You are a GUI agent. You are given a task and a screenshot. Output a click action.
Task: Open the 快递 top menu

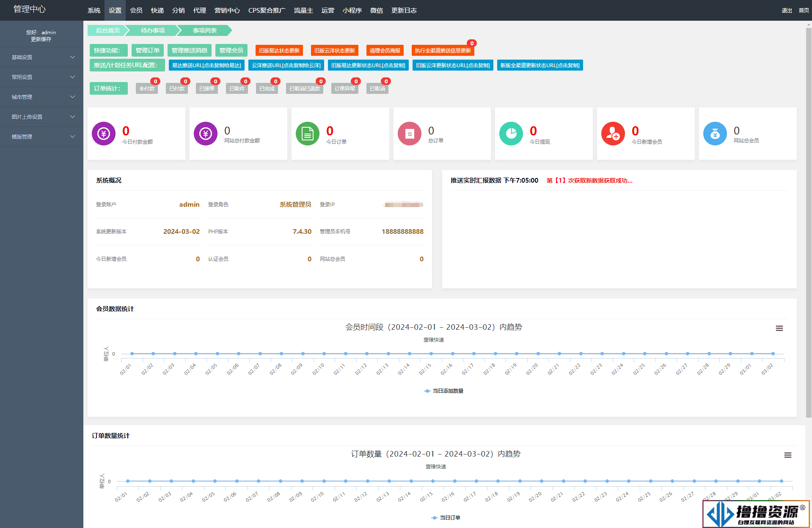tap(157, 10)
